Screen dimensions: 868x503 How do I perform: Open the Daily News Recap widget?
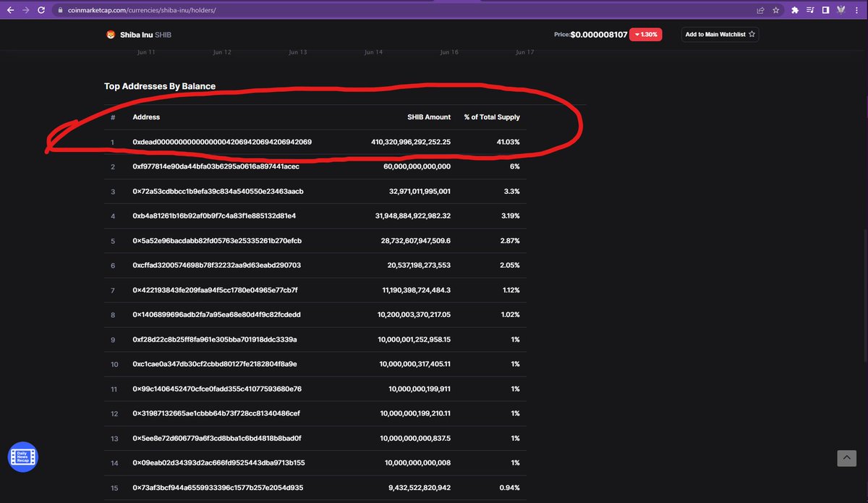pyautogui.click(x=22, y=457)
